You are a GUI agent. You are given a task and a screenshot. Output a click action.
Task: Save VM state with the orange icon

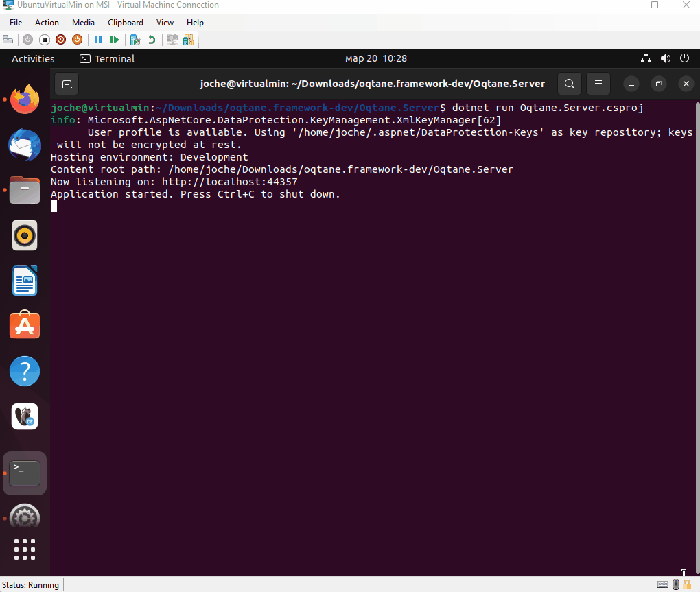[78, 40]
